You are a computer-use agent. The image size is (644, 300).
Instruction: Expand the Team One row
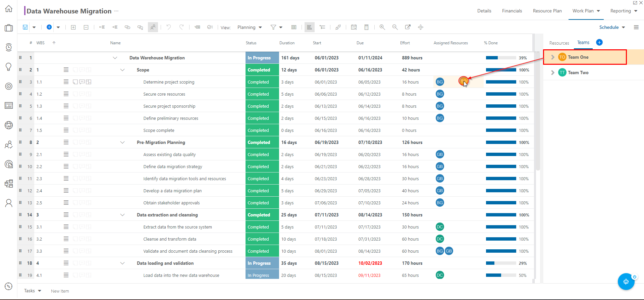553,57
